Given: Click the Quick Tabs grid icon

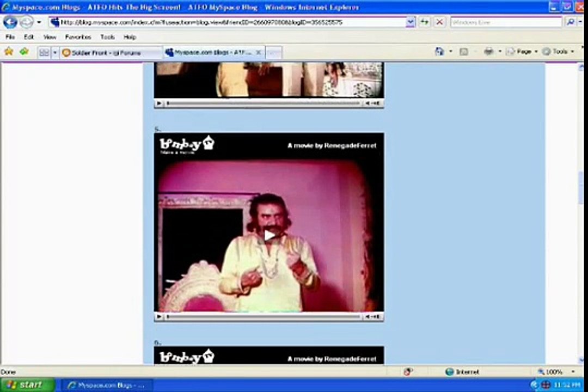Looking at the screenshot, I should point(44,52).
